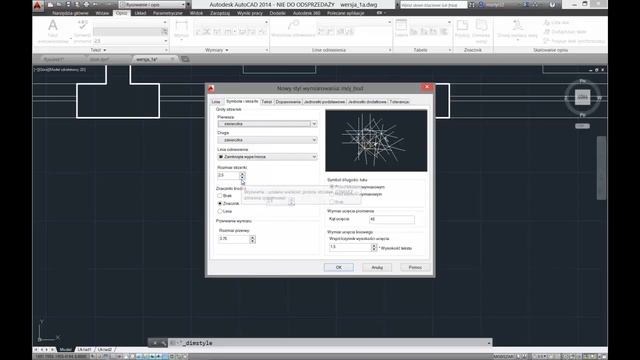The height and width of the screenshot is (360, 640).
Task: Click the title bar search input field
Action: click(x=433, y=5)
